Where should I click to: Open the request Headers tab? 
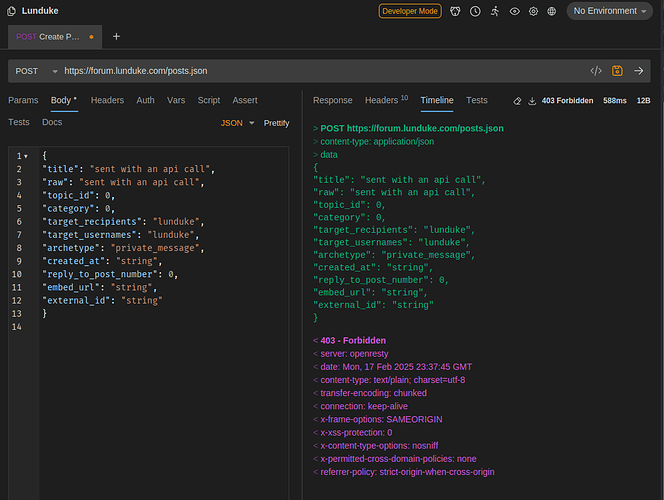tap(107, 100)
